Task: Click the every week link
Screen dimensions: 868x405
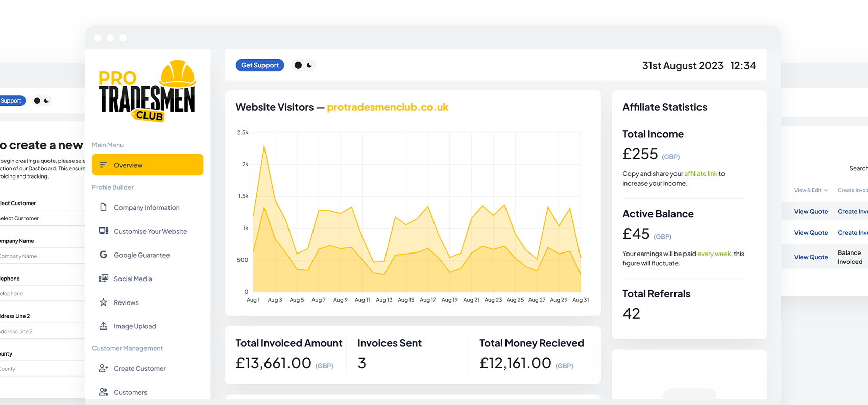Action: (x=714, y=254)
